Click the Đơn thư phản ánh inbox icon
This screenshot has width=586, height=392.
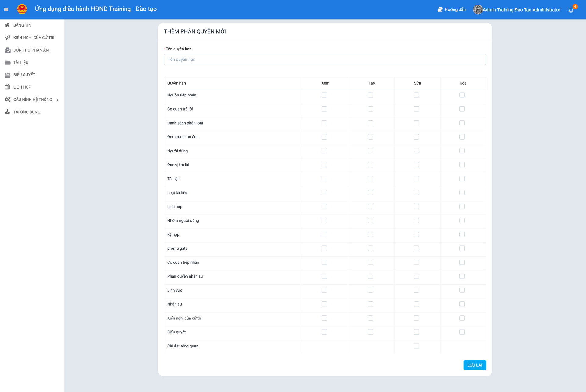(7, 50)
